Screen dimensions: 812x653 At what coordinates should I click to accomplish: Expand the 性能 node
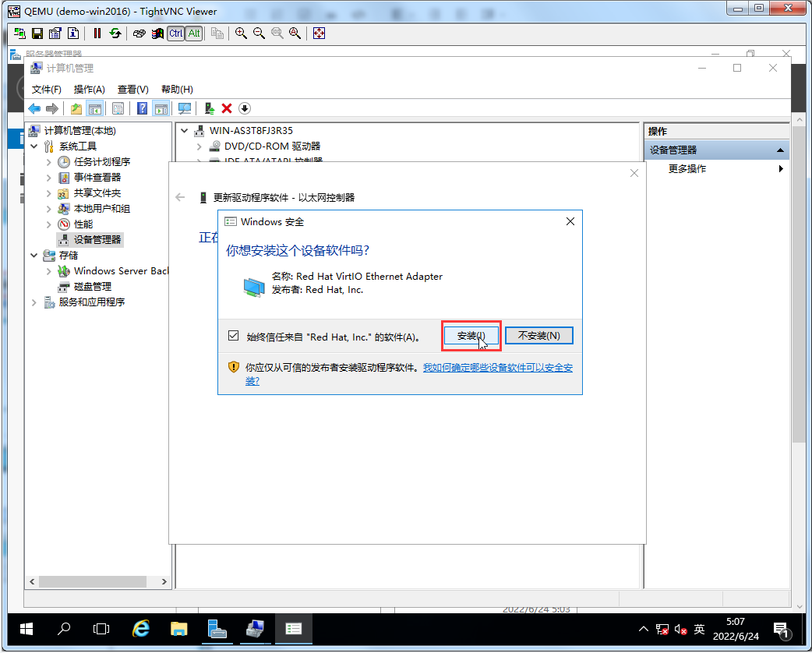pos(48,224)
